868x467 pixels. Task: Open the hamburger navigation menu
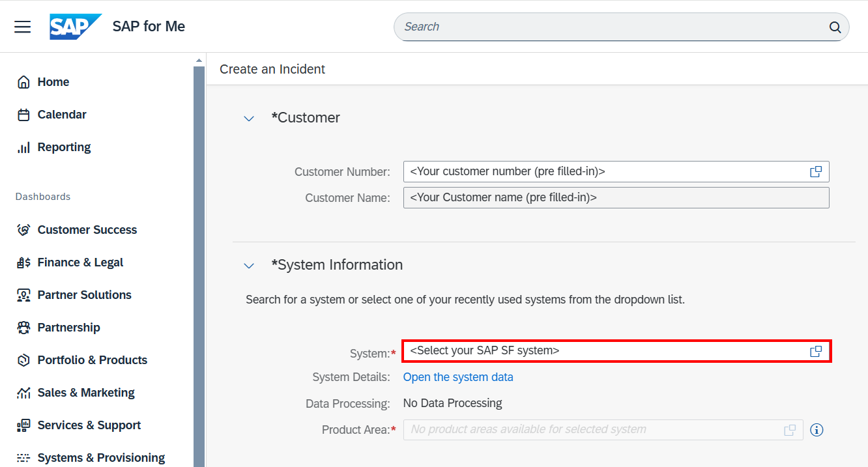tap(23, 27)
